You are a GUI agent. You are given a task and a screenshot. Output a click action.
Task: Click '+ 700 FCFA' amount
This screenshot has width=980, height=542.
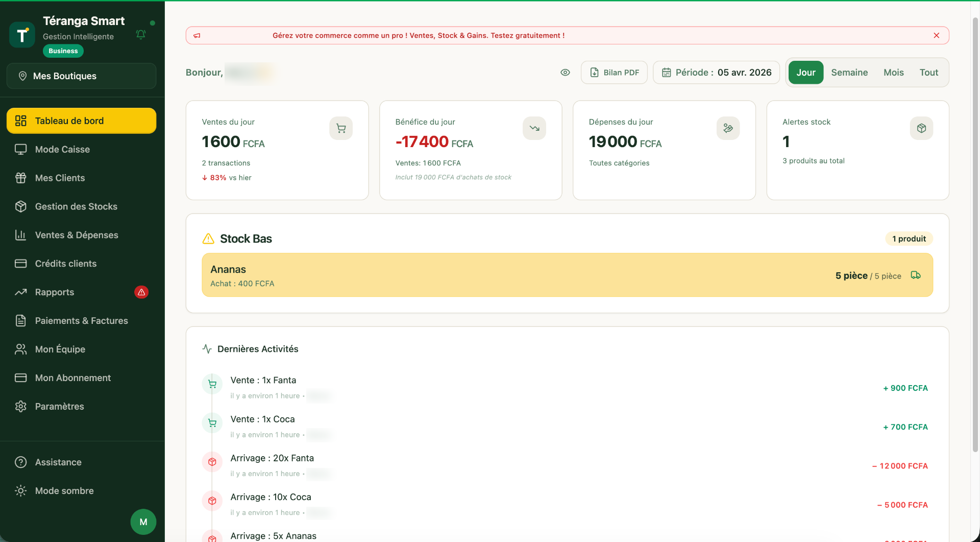point(905,427)
